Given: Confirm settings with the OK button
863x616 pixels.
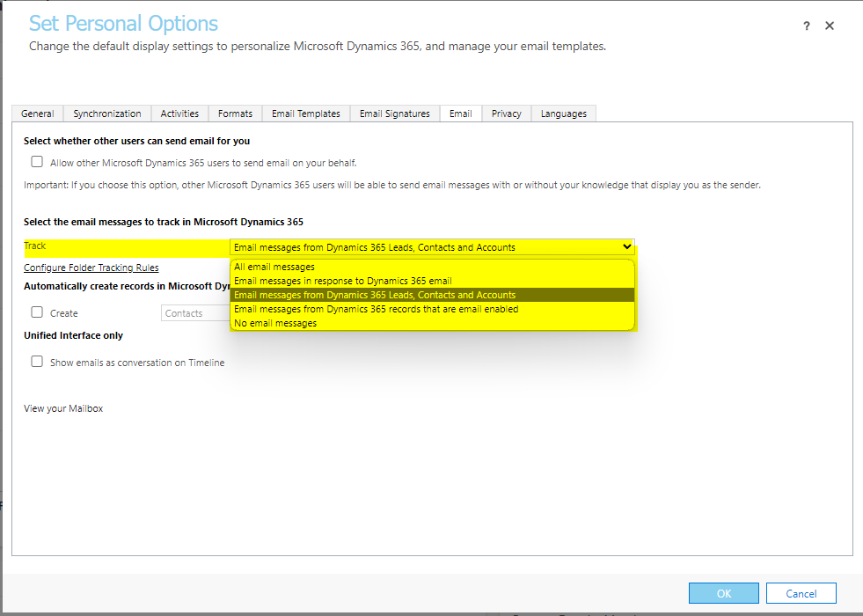Looking at the screenshot, I should (x=724, y=593).
